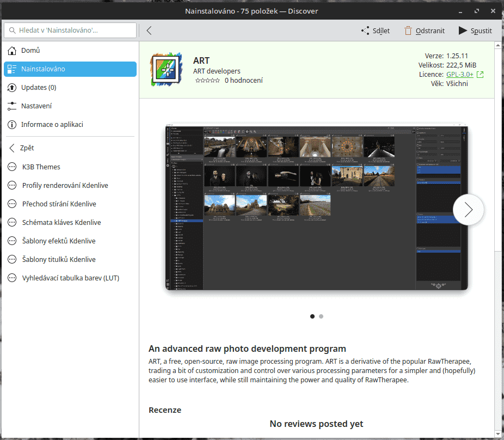Maximize the Discover window
The width and height of the screenshot is (504, 440).
coord(477,11)
